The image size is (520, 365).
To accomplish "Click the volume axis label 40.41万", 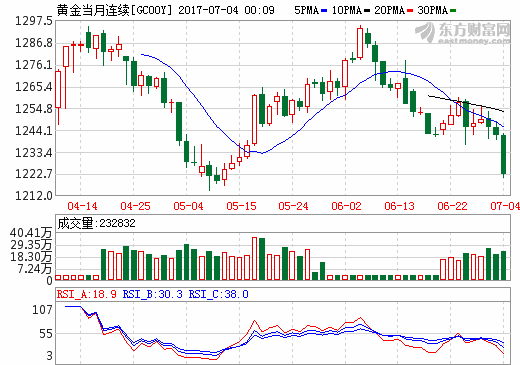I will click(x=31, y=233).
